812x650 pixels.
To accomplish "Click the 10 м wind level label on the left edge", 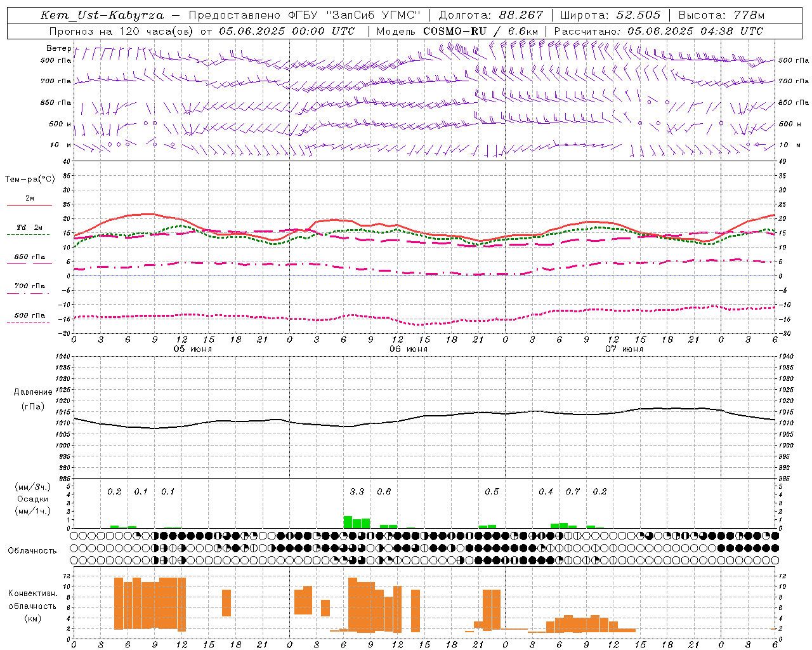I will (x=61, y=145).
